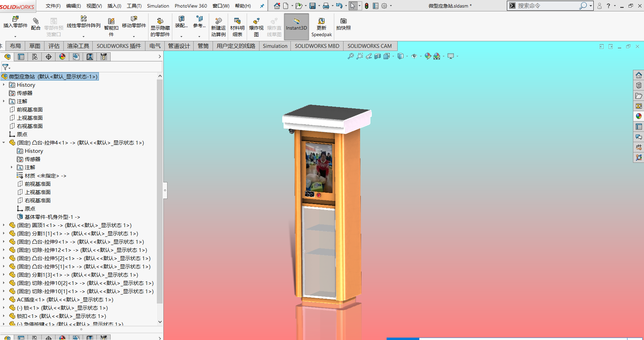
Task: Open the 工具(T) menu
Action: [x=134, y=6]
